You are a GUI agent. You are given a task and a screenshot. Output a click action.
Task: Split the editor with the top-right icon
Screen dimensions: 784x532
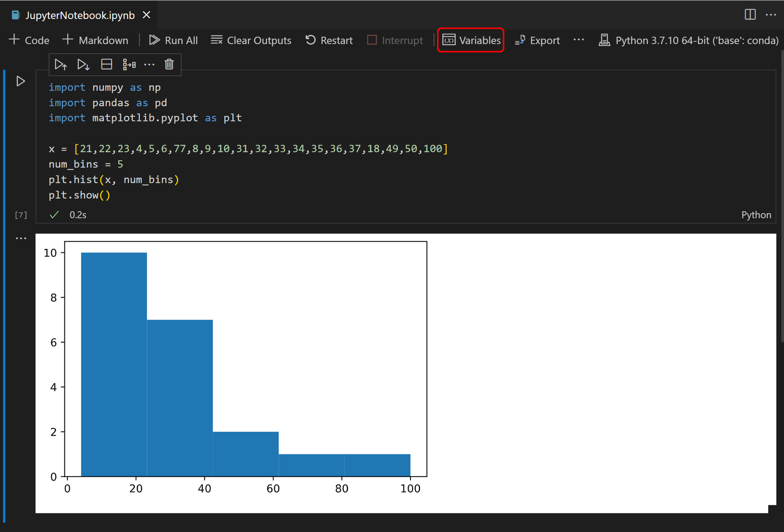(x=751, y=14)
